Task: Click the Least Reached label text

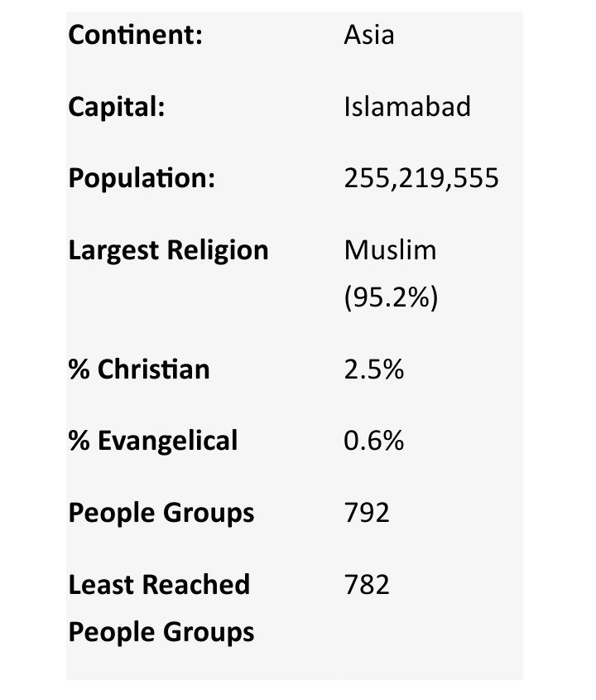Action: pyautogui.click(x=159, y=585)
